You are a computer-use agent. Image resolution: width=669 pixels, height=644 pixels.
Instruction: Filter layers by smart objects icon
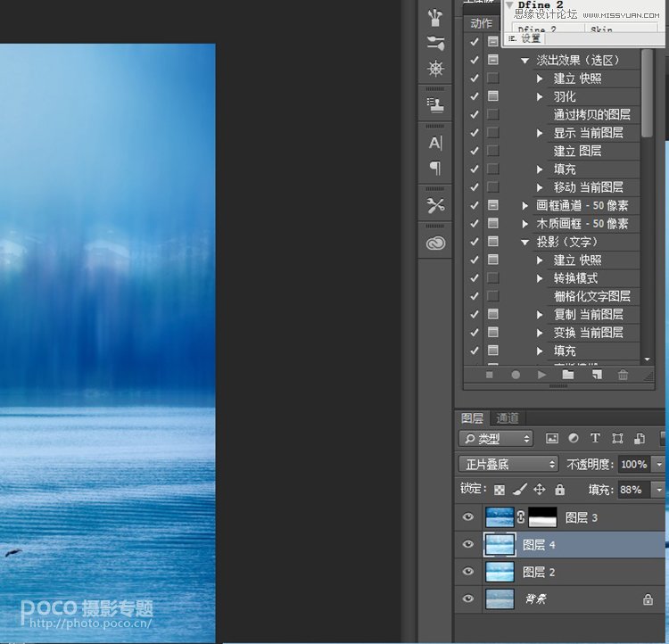click(640, 438)
